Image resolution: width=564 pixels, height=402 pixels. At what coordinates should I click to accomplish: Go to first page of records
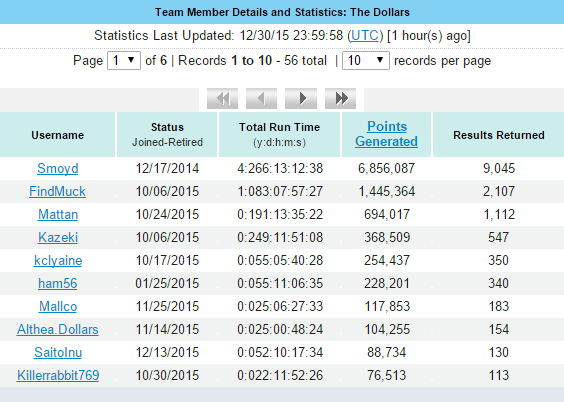click(222, 98)
